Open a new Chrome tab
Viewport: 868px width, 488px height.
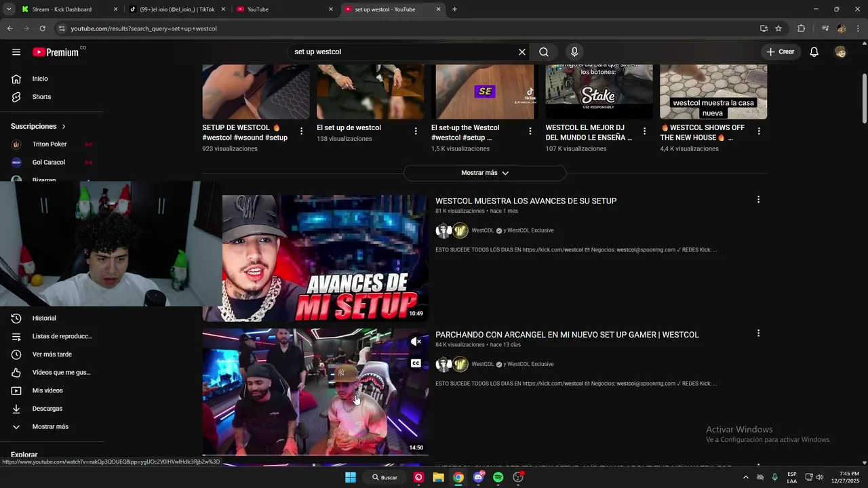click(x=454, y=9)
